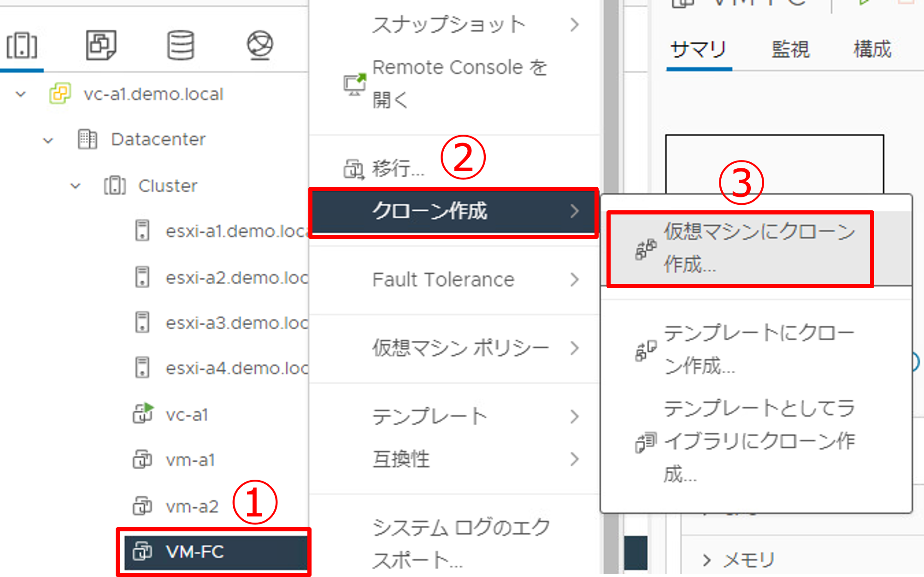This screenshot has height=577, width=924.
Task: Click the vc-a1.demo.local vCenter icon
Action: [x=60, y=94]
